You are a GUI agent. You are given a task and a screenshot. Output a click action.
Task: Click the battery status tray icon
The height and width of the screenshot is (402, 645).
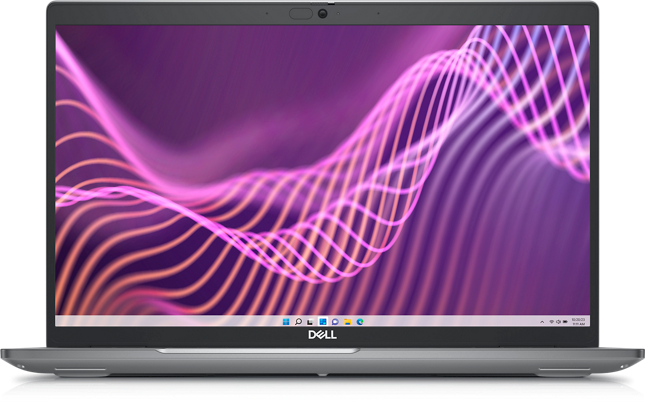point(565,322)
